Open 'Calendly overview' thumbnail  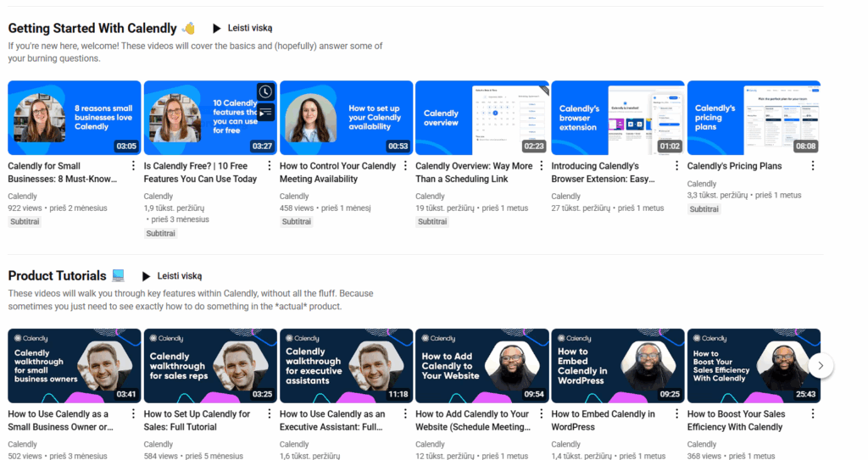point(482,118)
